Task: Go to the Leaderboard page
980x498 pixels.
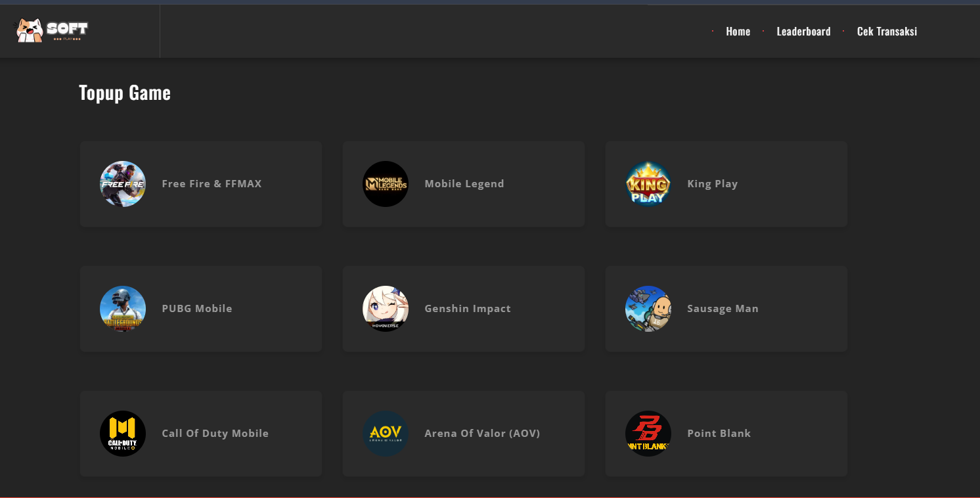Action: tap(803, 31)
